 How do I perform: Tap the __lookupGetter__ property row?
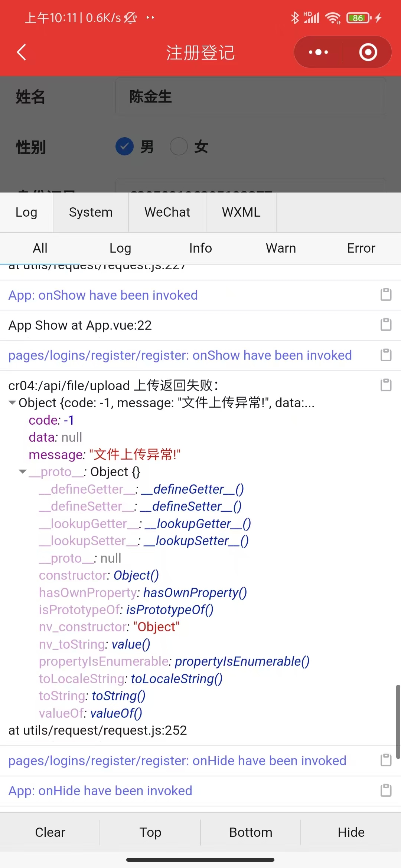[145, 523]
